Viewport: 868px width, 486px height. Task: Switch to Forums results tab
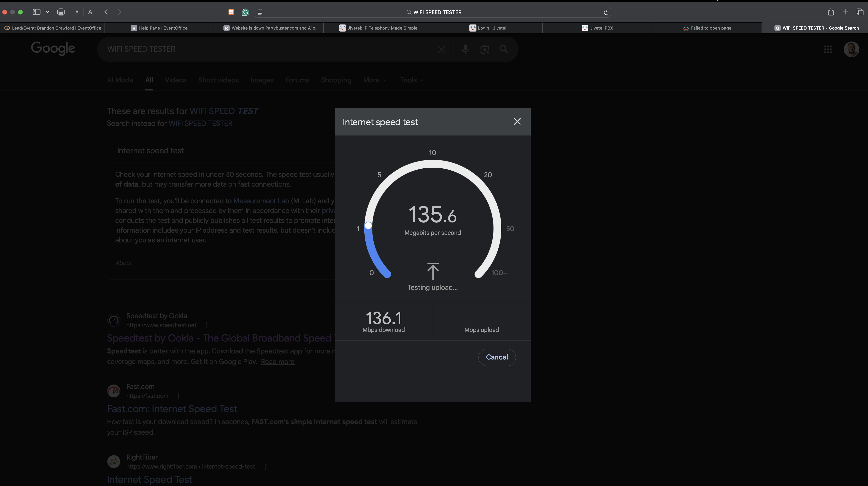pos(297,80)
